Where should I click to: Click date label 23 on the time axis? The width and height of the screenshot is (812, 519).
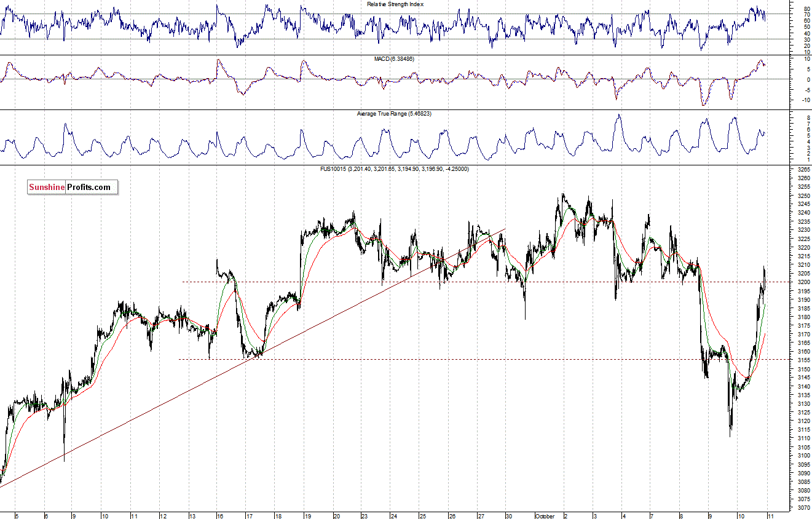point(365,515)
